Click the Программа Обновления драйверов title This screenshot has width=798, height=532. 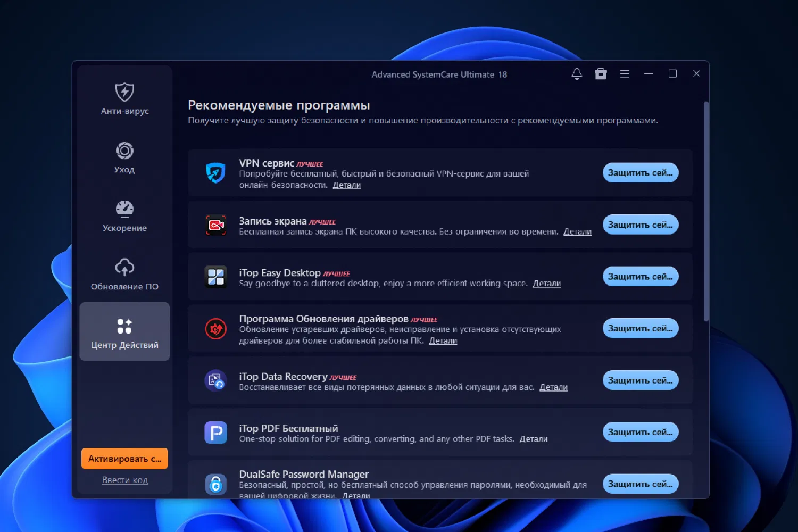[x=324, y=319]
